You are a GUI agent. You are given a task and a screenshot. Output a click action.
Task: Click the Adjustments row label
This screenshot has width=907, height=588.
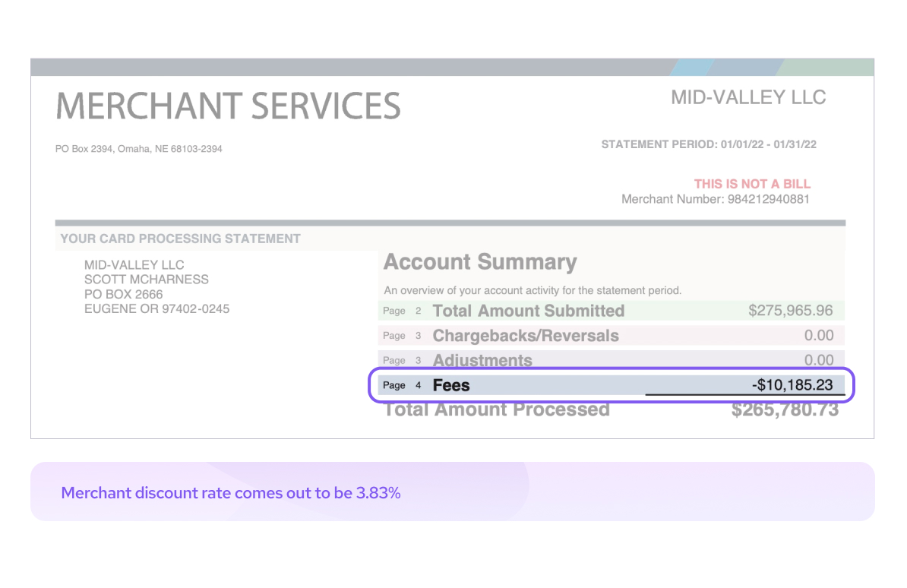coord(482,360)
